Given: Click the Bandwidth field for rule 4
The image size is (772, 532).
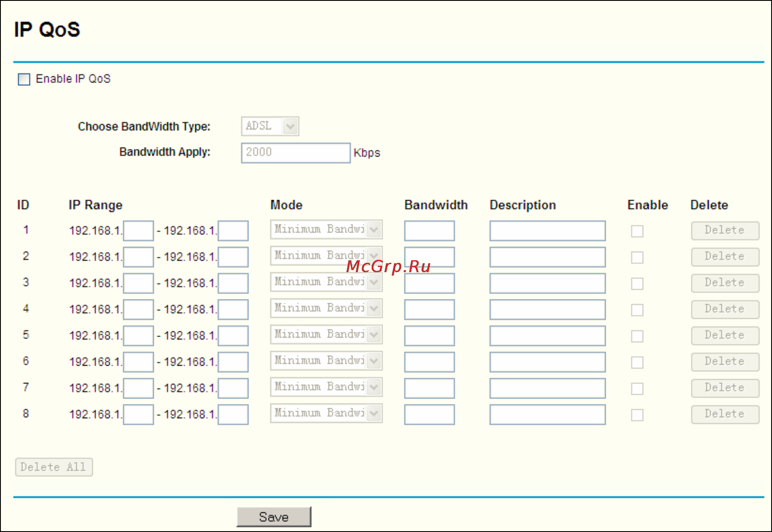Looking at the screenshot, I should [429, 310].
